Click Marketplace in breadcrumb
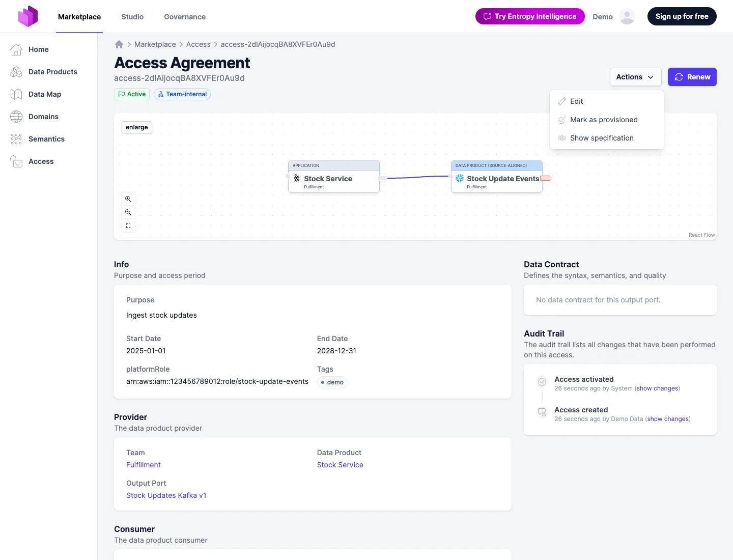Screen dimensions: 733x560 click(x=155, y=44)
